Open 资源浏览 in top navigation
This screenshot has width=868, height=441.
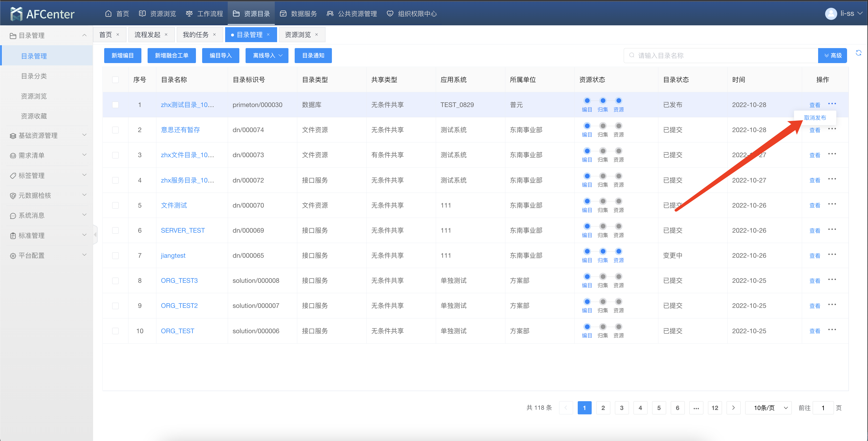[157, 14]
